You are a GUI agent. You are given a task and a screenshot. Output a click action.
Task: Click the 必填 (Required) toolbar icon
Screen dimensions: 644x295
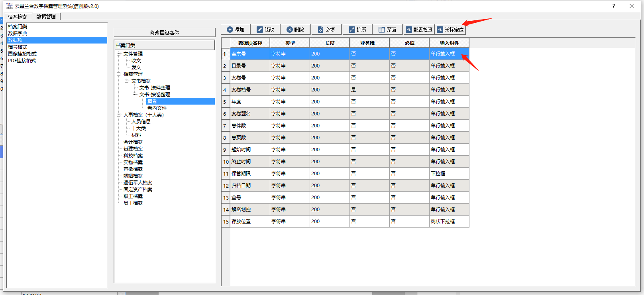click(x=320, y=30)
